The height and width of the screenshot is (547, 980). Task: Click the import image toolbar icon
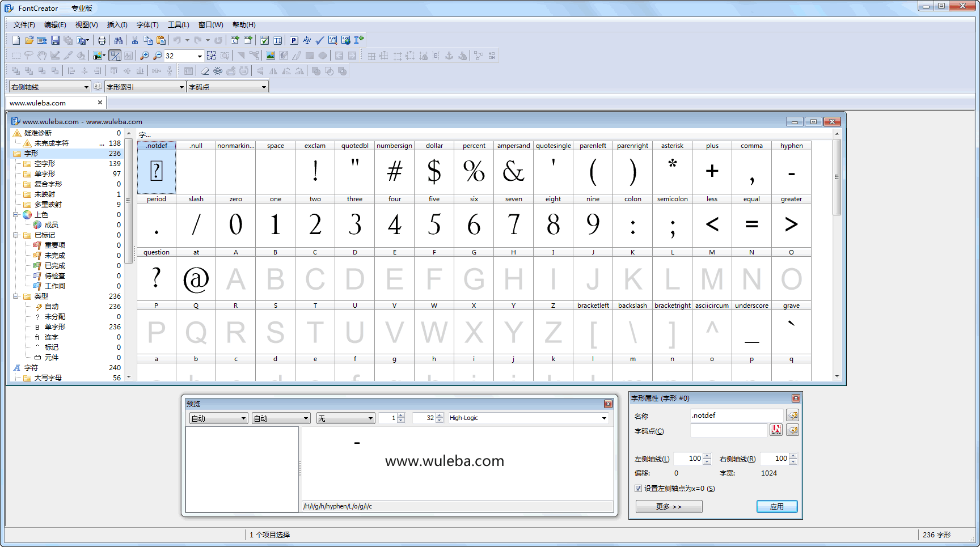pyautogui.click(x=271, y=56)
